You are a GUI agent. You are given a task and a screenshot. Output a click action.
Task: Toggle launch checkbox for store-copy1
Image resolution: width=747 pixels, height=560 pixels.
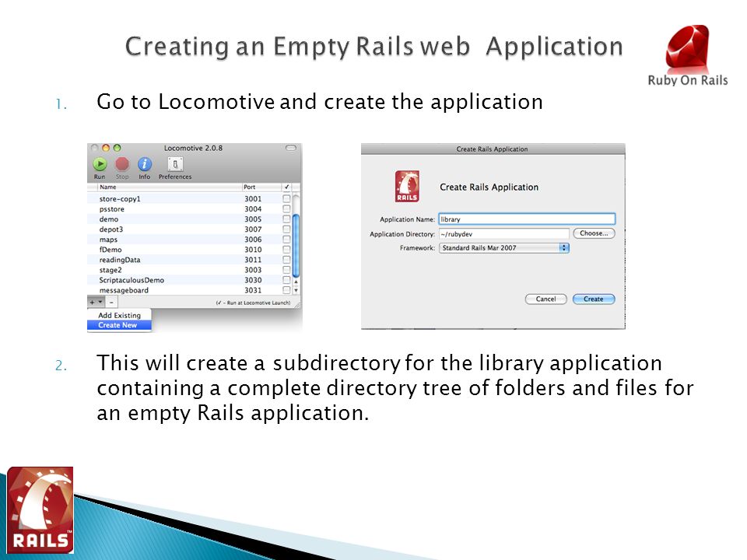pyautogui.click(x=286, y=198)
